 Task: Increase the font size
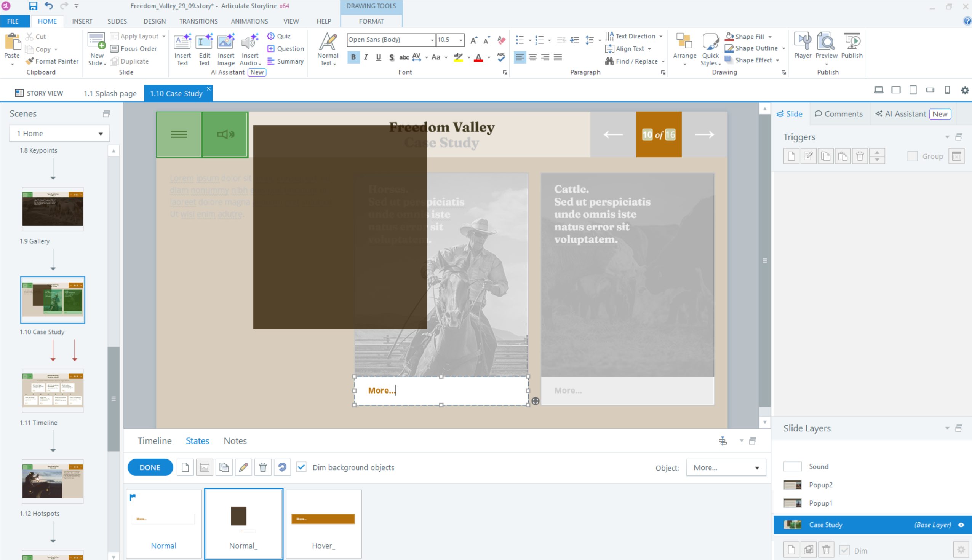coord(474,40)
